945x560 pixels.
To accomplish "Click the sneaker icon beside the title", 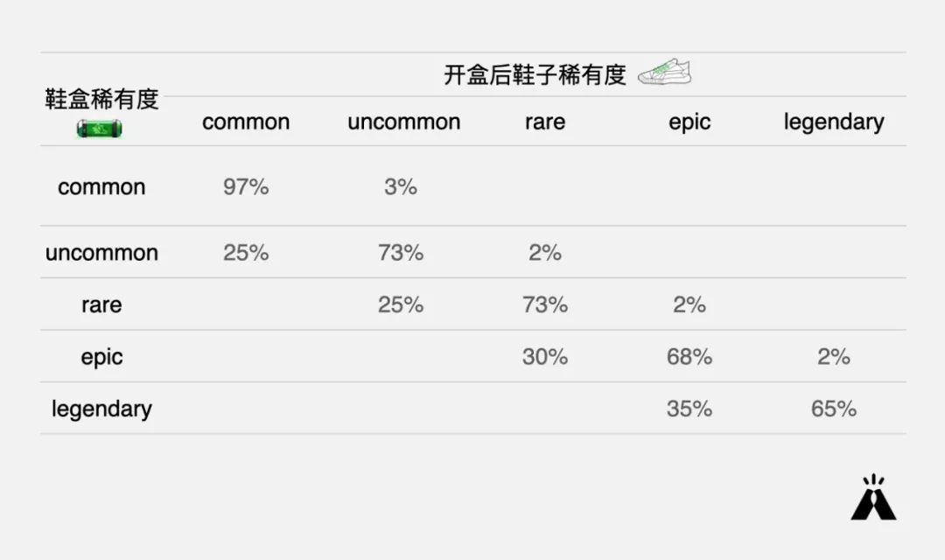I will tap(665, 72).
